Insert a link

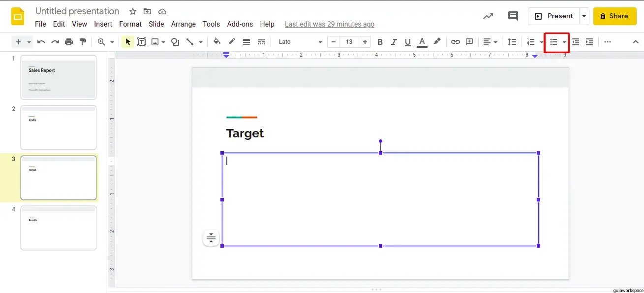coord(456,42)
